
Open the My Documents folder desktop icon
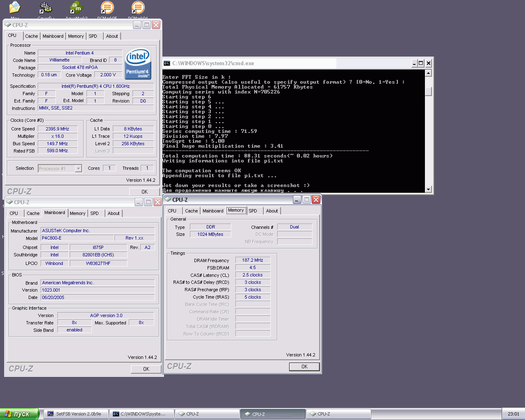15,7
